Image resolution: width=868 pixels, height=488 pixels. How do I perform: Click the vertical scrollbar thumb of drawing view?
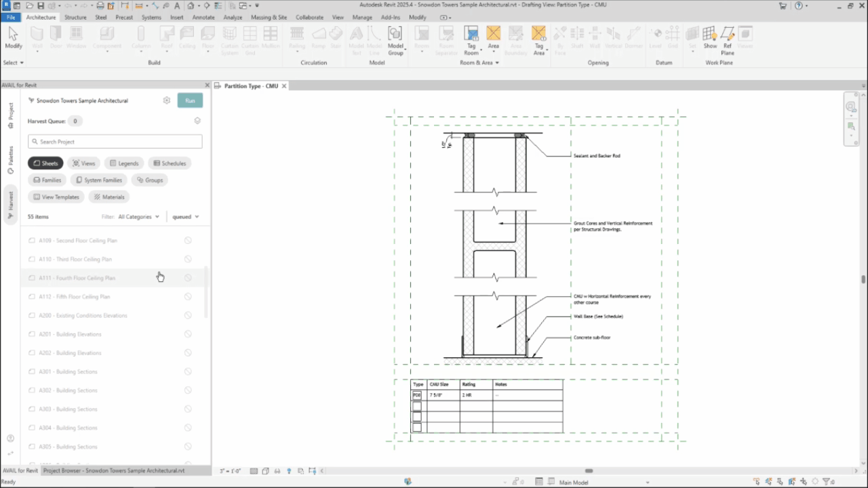click(863, 279)
